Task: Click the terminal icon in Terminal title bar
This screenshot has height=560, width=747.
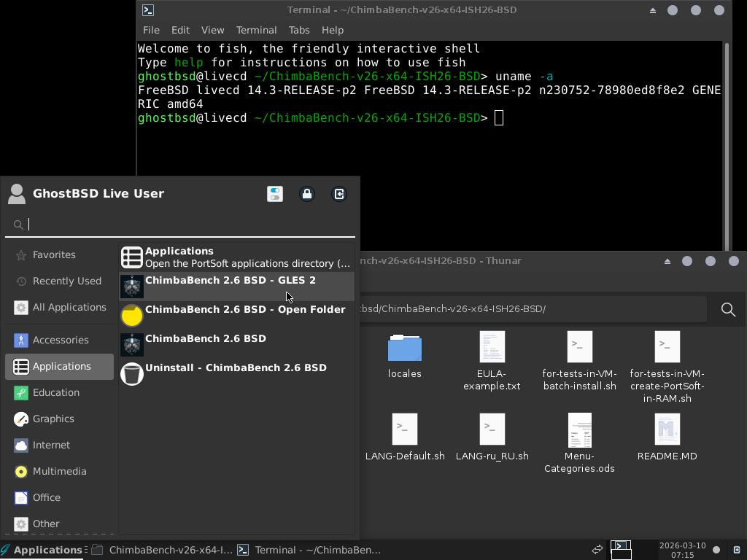Action: pyautogui.click(x=148, y=10)
